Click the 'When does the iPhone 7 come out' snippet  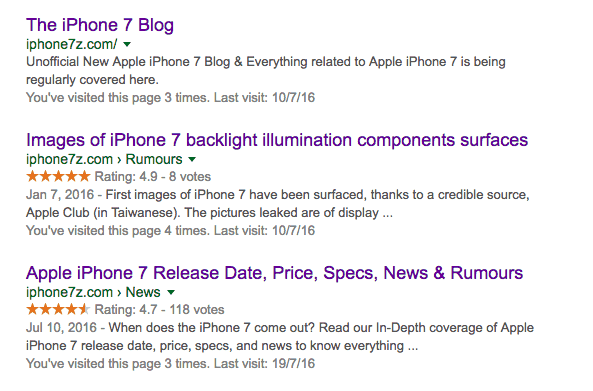280,337
